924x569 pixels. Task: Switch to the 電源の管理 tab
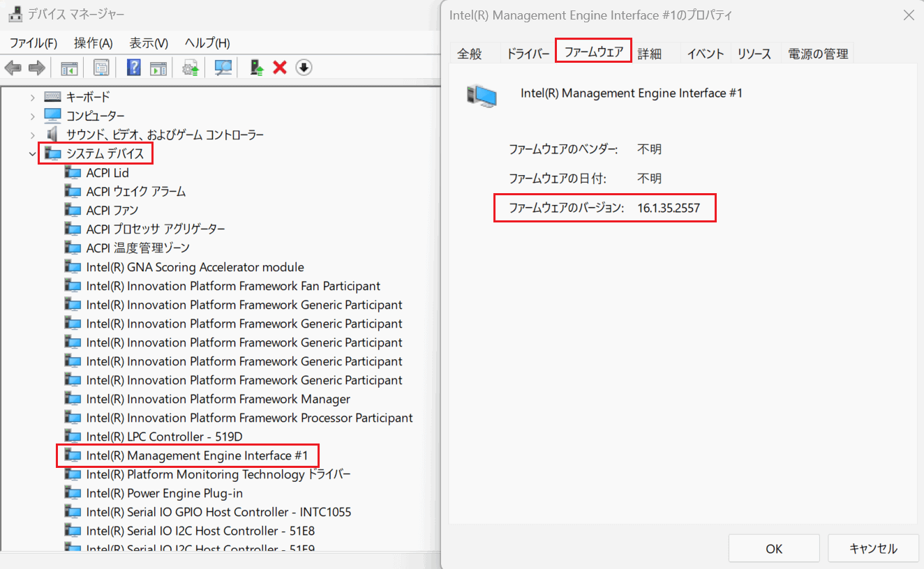818,54
